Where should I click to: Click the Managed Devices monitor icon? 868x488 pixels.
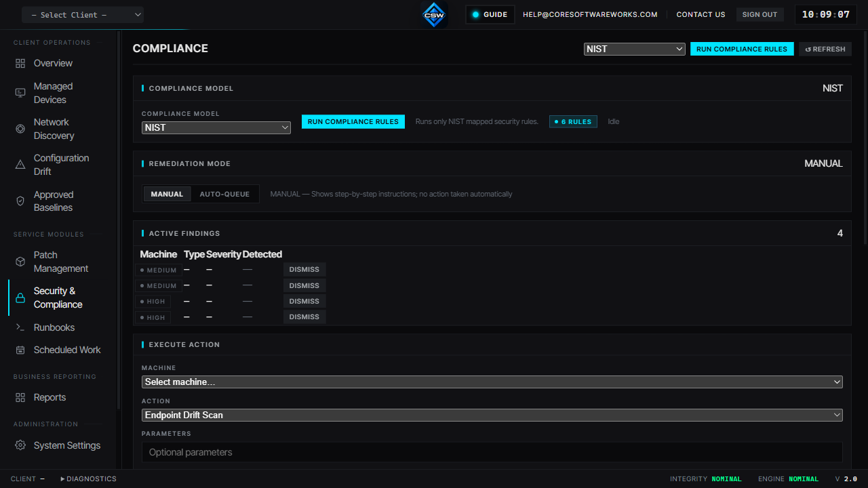tap(20, 93)
